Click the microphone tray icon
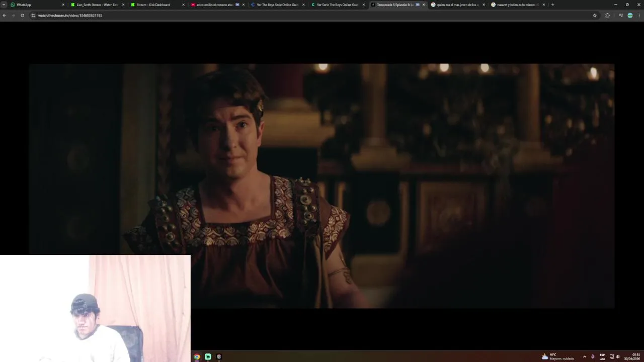The image size is (644, 362). 593,356
